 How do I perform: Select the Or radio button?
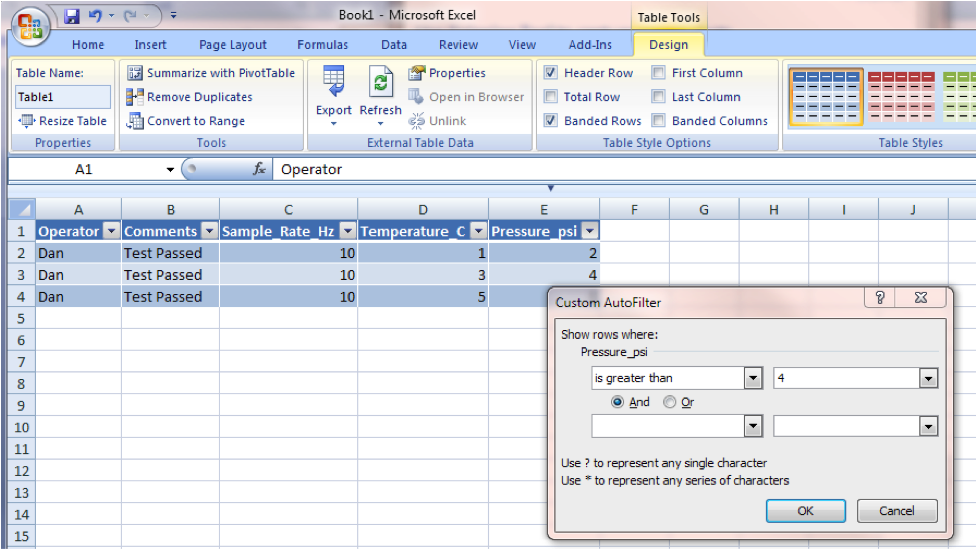pyautogui.click(x=669, y=402)
